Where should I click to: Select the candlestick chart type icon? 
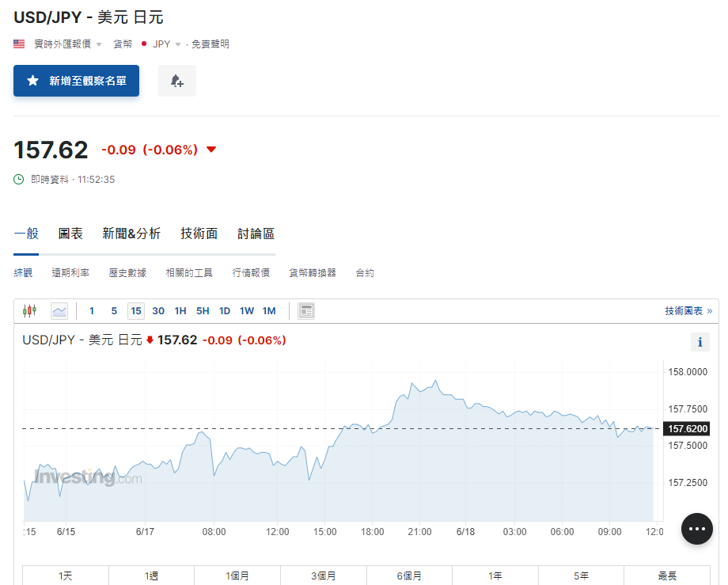coord(29,310)
